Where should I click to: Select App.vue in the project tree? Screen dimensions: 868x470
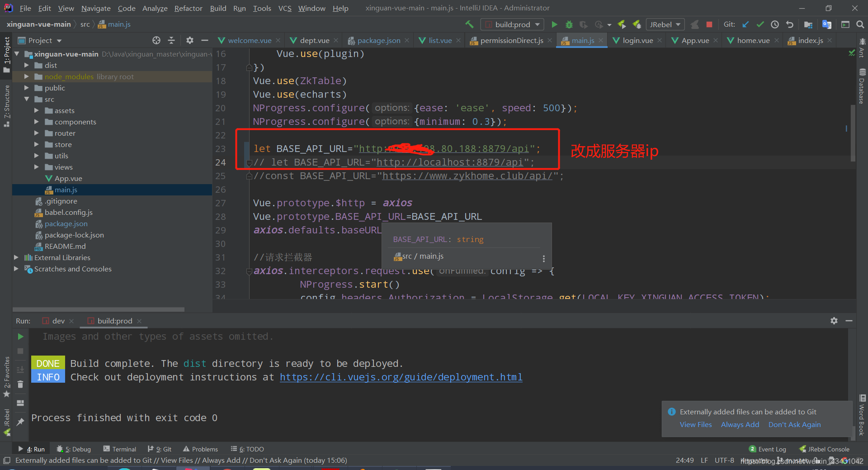click(68, 178)
